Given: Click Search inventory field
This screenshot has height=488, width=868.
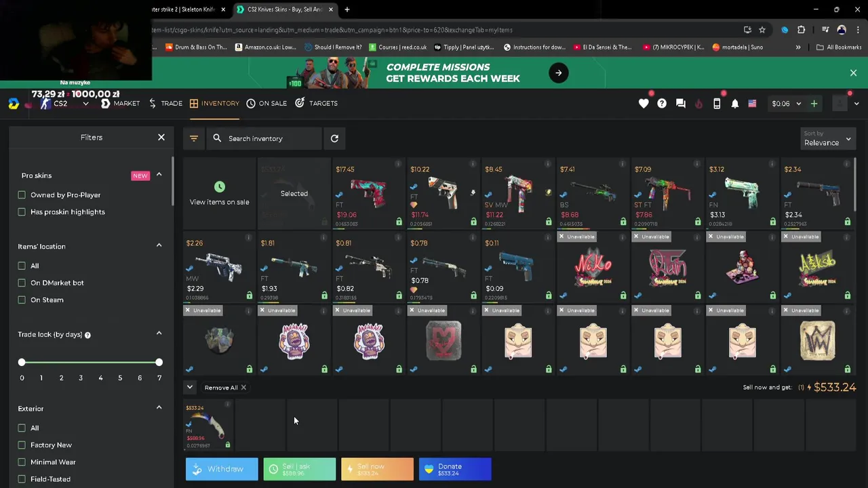Looking at the screenshot, I should (x=264, y=138).
